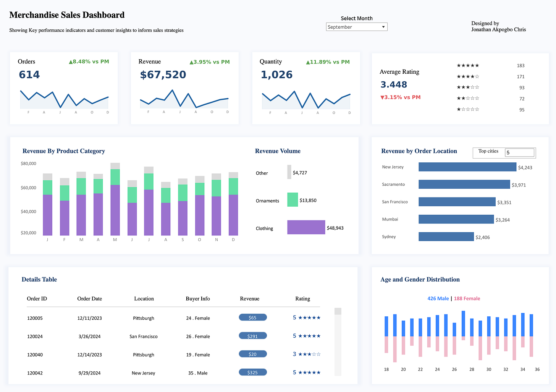Select the one-star rating row
The height and width of the screenshot is (392, 556).
491,110
